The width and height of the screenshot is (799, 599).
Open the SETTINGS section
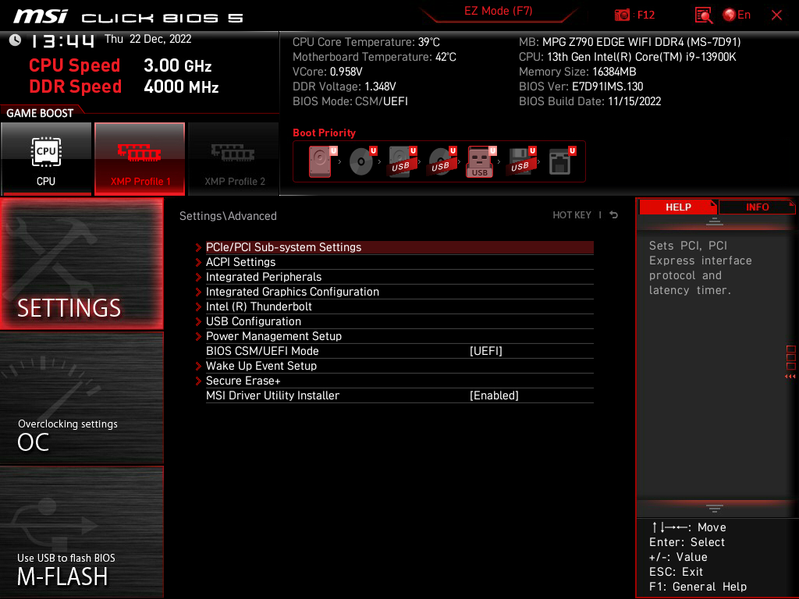tap(82, 264)
